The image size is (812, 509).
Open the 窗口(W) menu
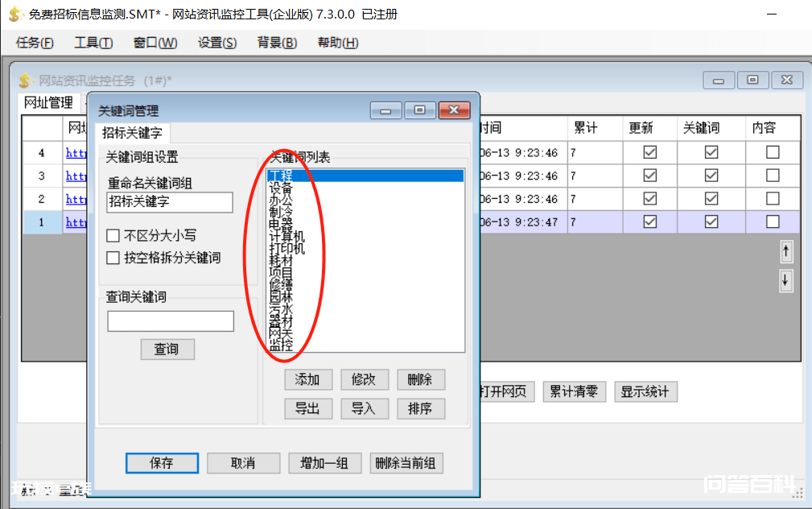click(155, 43)
